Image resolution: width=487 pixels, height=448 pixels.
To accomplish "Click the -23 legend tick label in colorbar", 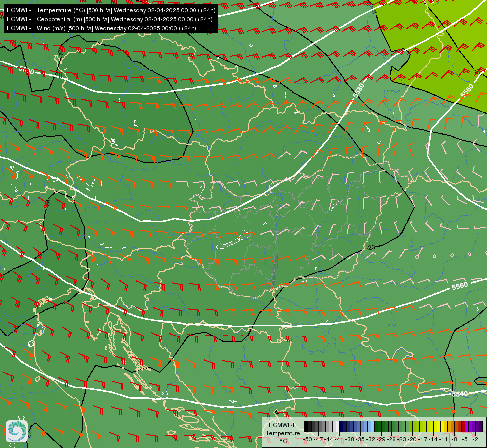I will pyautogui.click(x=402, y=440).
